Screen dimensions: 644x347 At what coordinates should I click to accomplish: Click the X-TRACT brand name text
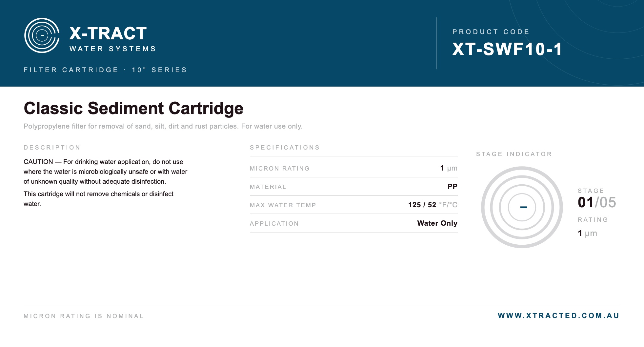tap(108, 33)
